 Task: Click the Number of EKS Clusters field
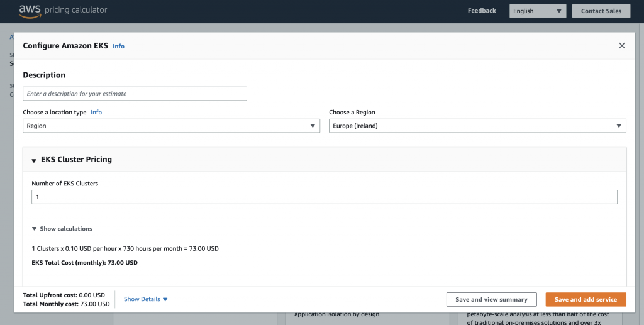(324, 197)
